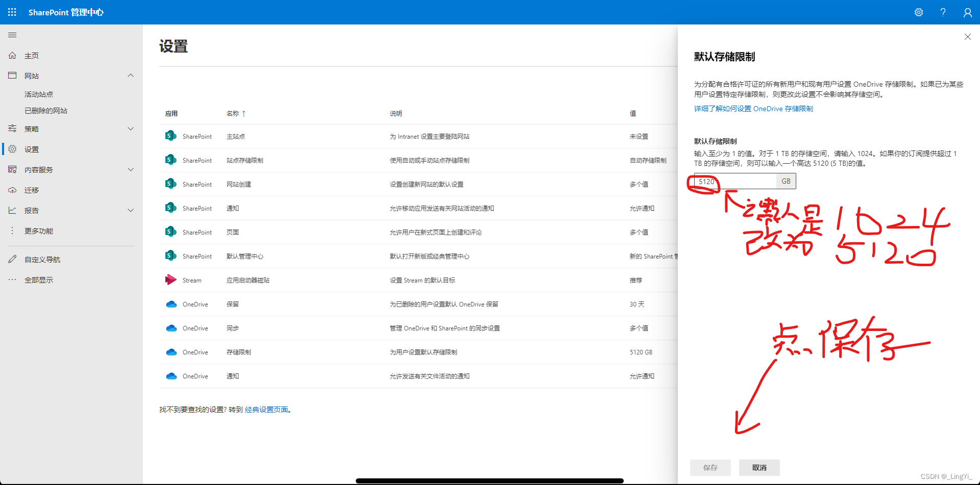Click the More features (更多功能) dots icon
Image resolution: width=980 pixels, height=485 pixels.
click(x=12, y=231)
